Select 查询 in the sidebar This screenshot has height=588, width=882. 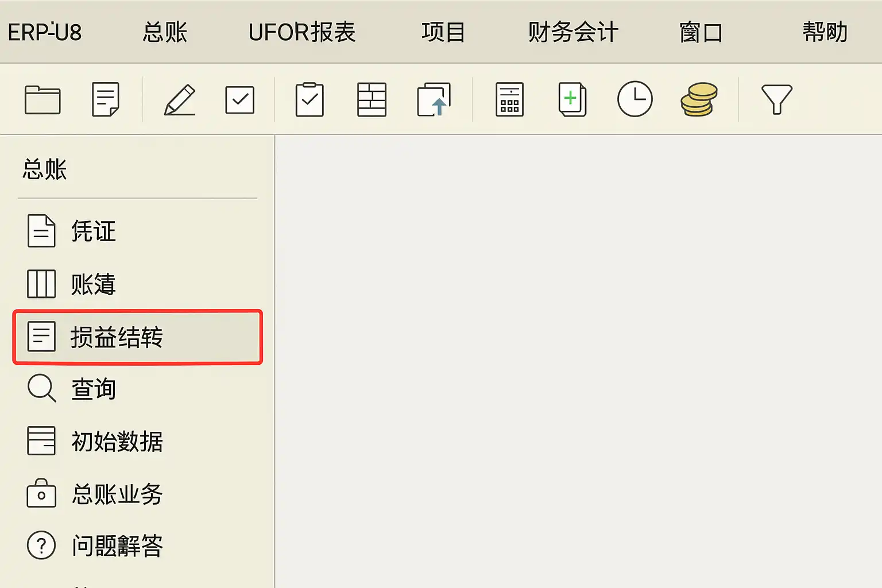click(x=94, y=389)
